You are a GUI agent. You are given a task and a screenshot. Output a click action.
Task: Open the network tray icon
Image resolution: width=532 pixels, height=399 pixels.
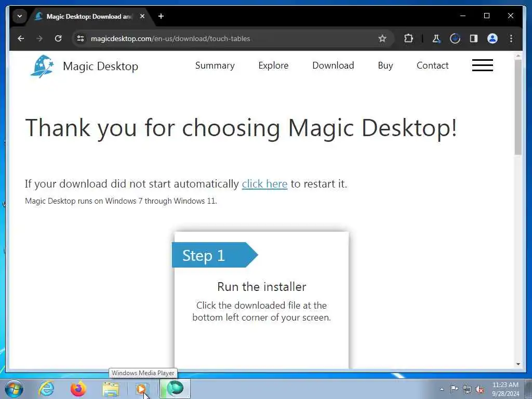(x=467, y=389)
